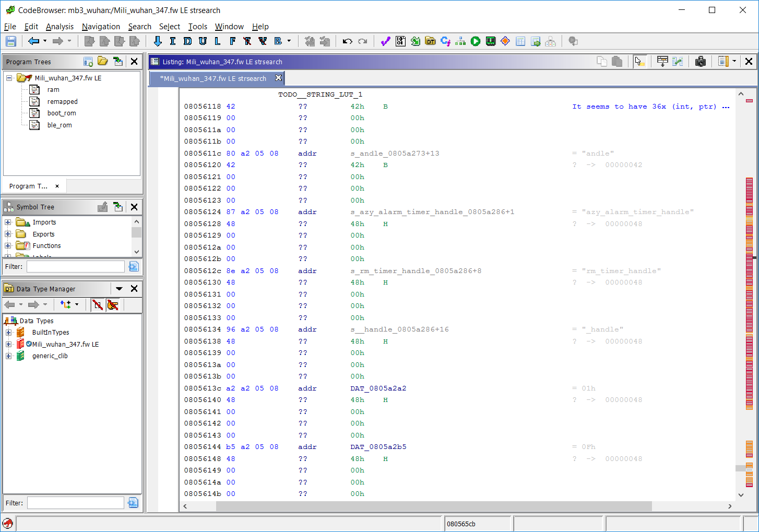759x532 pixels.
Task: Click the listing diff view icon
Action: click(678, 62)
